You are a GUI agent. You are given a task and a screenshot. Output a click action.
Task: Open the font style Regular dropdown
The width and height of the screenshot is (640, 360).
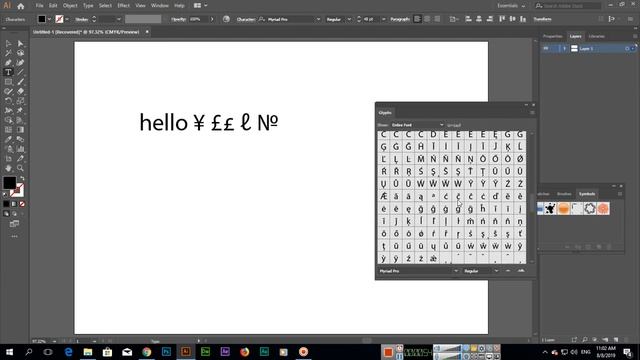pyautogui.click(x=349, y=19)
